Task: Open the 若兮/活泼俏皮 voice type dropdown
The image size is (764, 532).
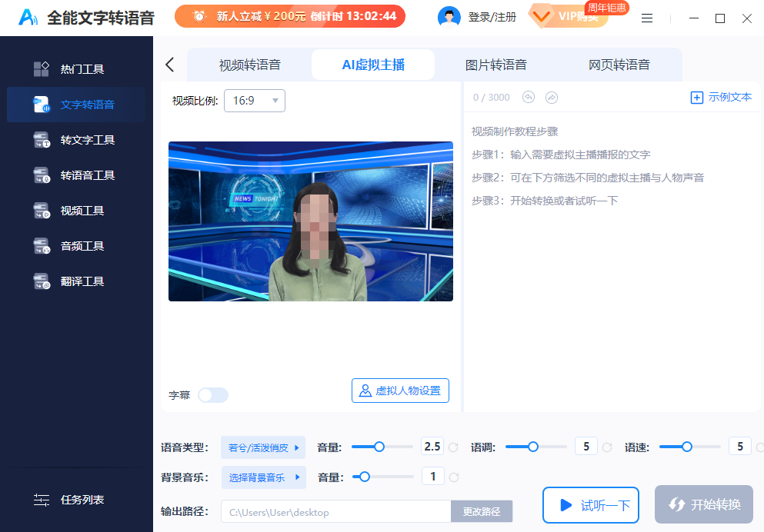Action: (x=263, y=447)
